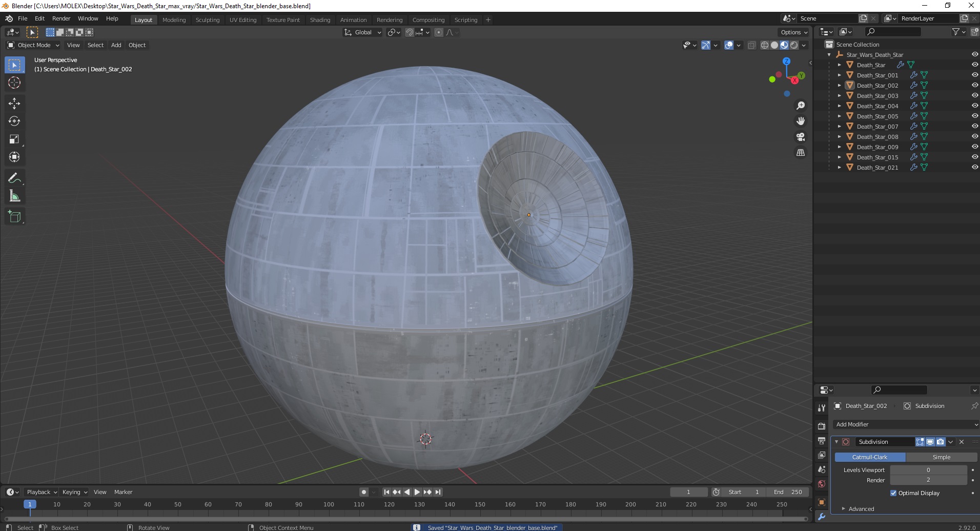Toggle Subdivision modifier render display
Viewport: 980px width, 531px height.
pyautogui.click(x=940, y=442)
